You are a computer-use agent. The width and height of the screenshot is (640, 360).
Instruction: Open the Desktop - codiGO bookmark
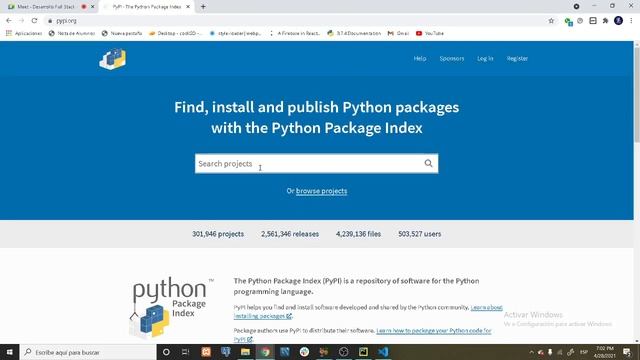pyautogui.click(x=175, y=33)
